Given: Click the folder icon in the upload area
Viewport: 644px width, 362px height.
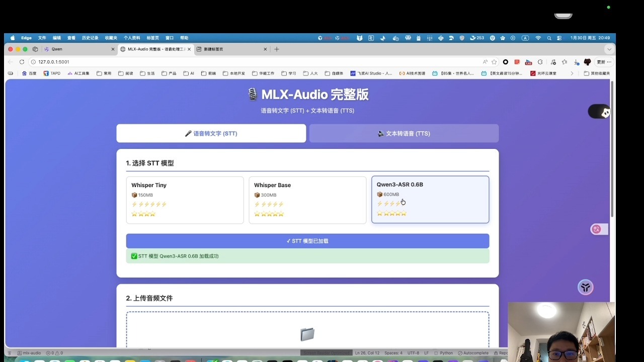Looking at the screenshot, I should coord(307,334).
